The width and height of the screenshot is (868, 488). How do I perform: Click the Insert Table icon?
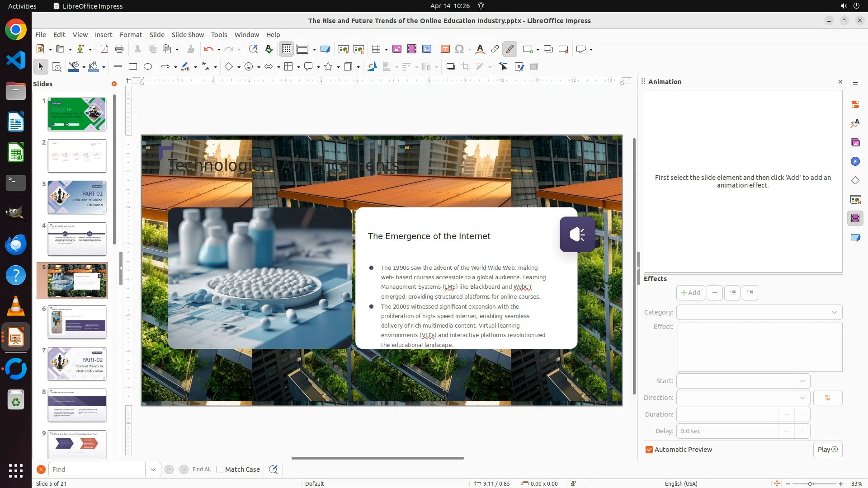tap(376, 49)
